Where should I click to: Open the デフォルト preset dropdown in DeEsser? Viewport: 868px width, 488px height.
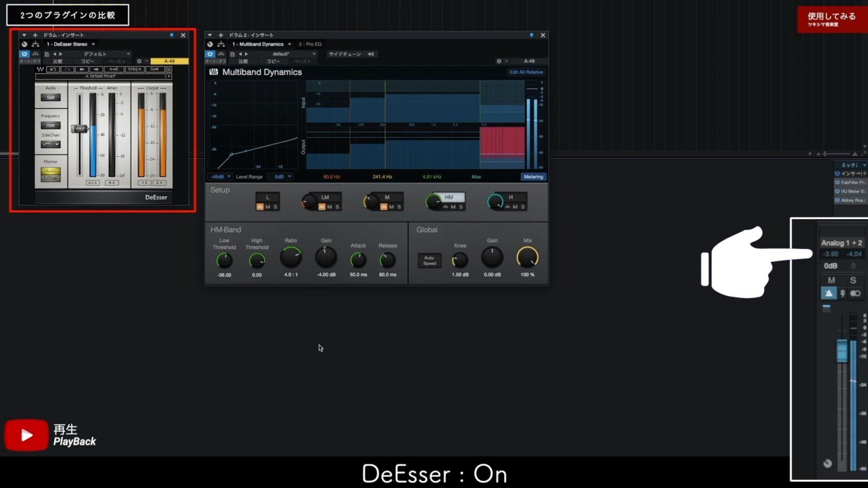click(96, 54)
